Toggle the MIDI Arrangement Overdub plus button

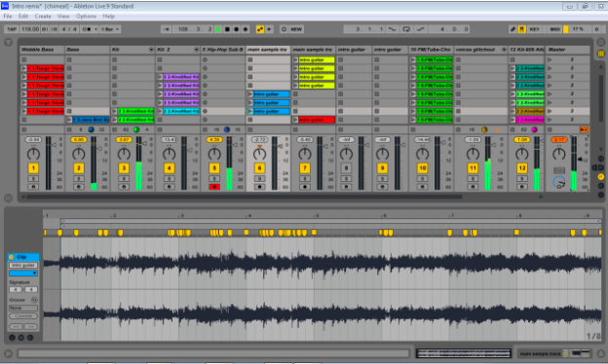click(246, 29)
